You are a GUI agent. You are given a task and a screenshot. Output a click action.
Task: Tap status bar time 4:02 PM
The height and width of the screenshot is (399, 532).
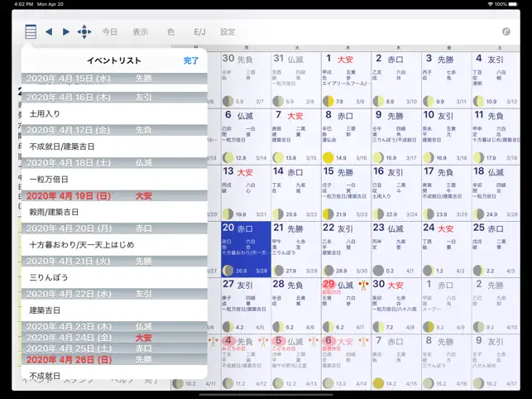(24, 4)
